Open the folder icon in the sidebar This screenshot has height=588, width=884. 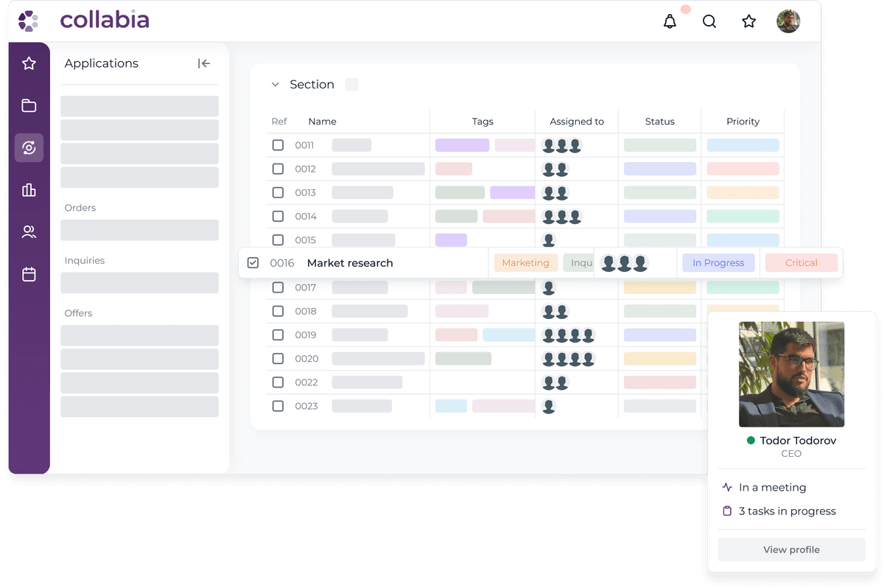(29, 105)
